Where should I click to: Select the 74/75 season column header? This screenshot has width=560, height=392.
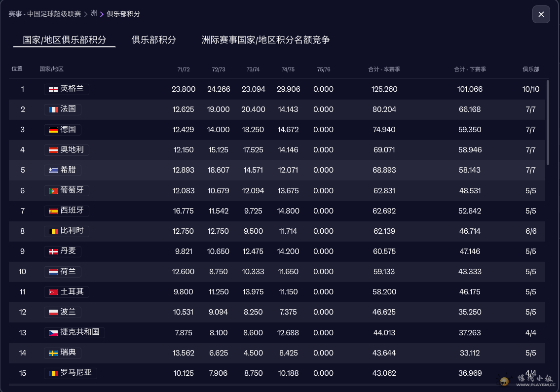[288, 70]
